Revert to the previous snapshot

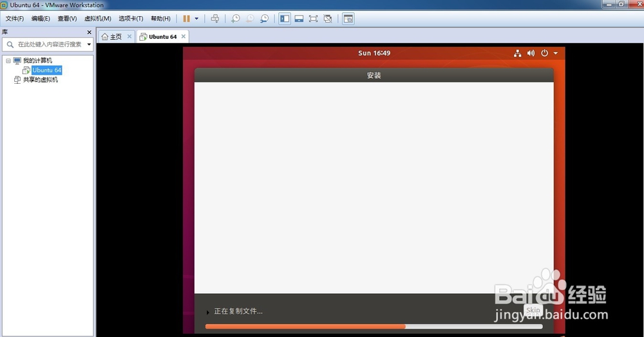pos(250,19)
